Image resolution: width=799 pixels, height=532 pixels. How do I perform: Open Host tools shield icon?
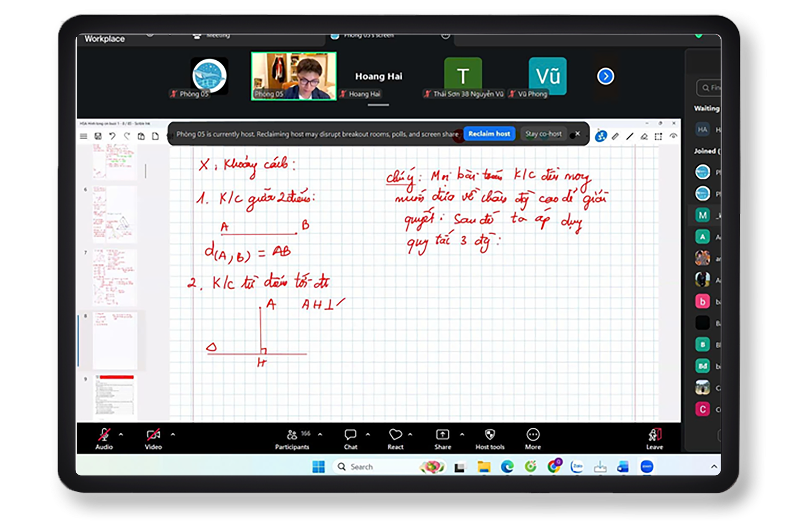490,435
